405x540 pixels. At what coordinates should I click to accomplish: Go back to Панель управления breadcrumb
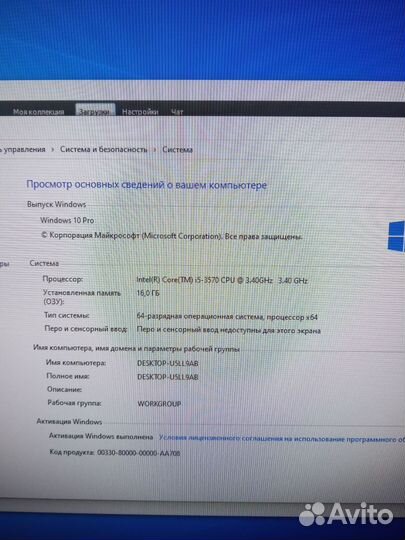tap(23, 149)
